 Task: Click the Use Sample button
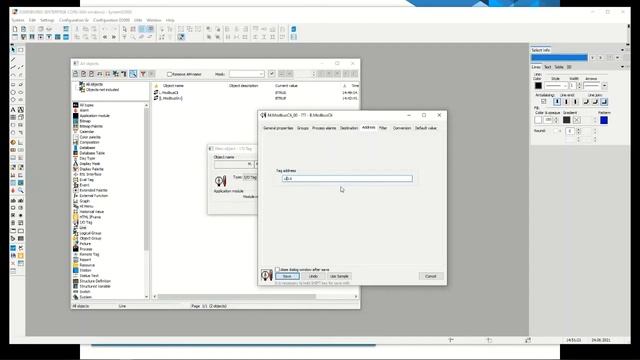339,276
